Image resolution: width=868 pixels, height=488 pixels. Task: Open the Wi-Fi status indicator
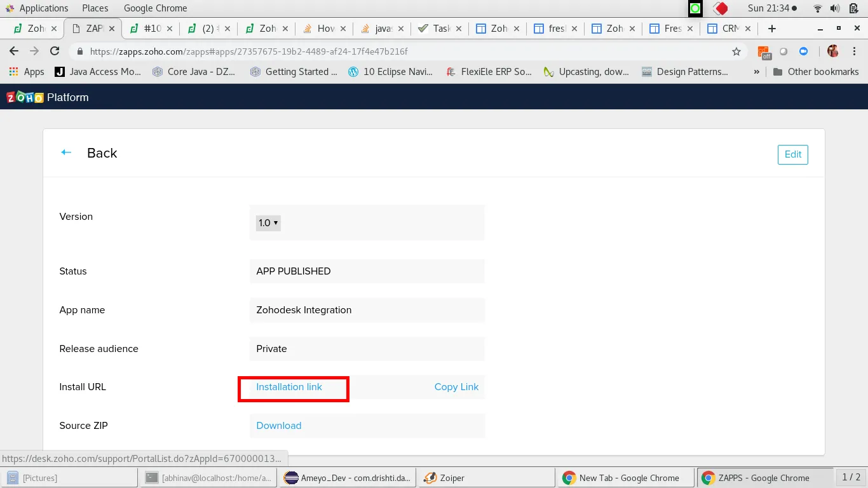pos(818,8)
